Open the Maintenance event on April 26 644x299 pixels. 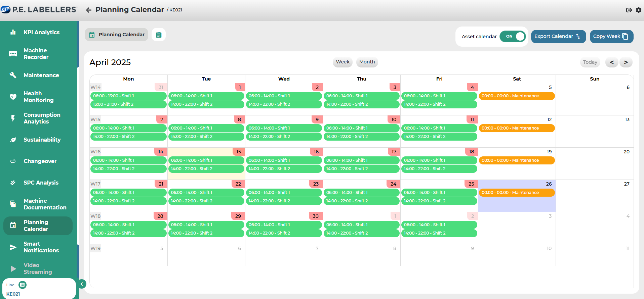coord(517,193)
